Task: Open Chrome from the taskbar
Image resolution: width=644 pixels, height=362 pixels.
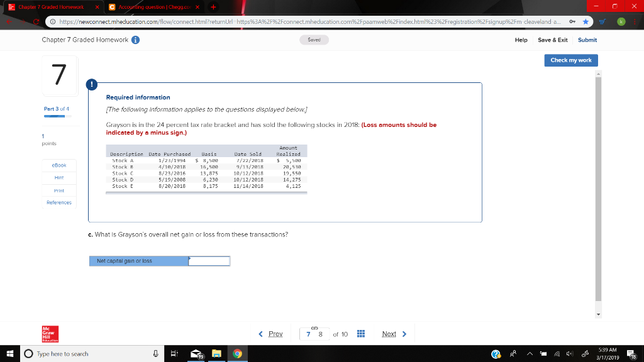Action: [x=237, y=354]
